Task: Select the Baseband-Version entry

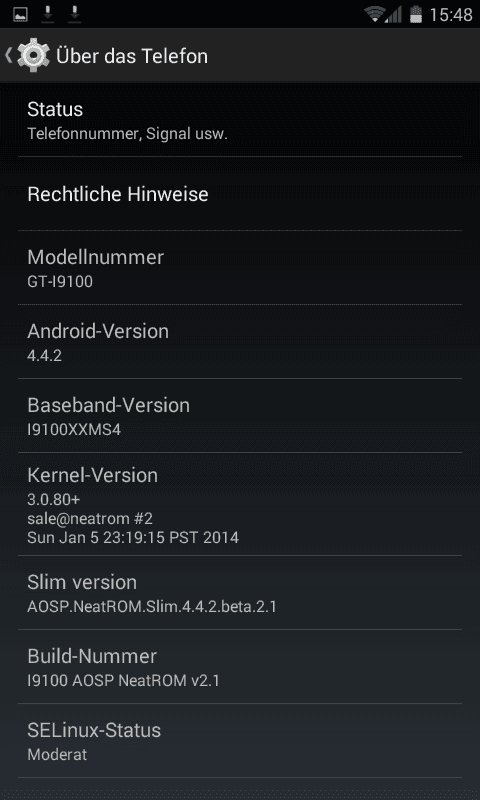Action: point(240,416)
